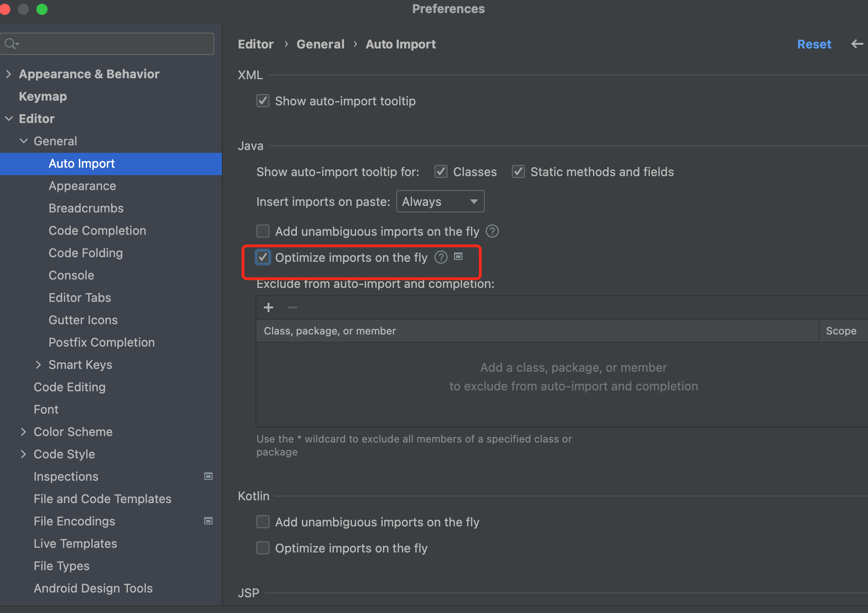Expand the Smart Keys tree node

(38, 364)
